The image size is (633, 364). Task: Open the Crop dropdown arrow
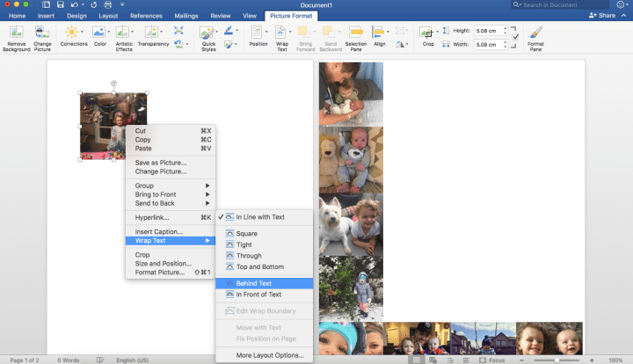click(x=437, y=32)
